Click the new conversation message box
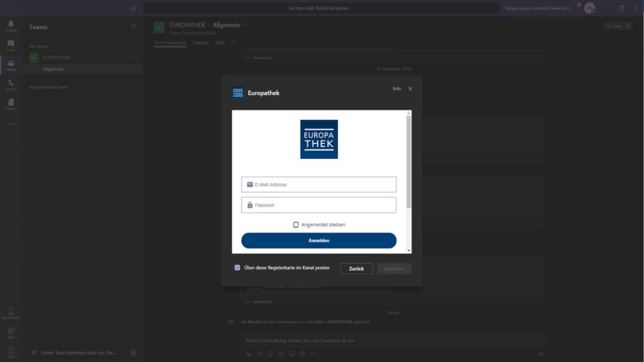The width and height of the screenshot is (644, 362). pyautogui.click(x=393, y=340)
